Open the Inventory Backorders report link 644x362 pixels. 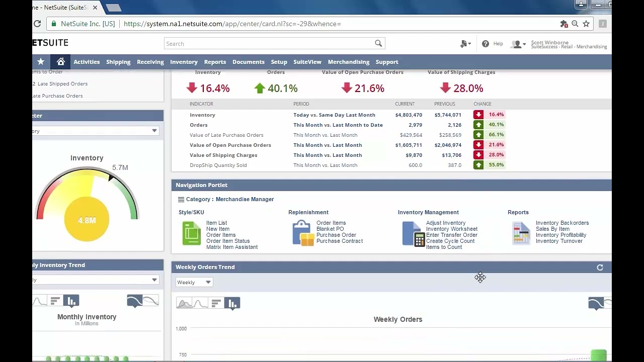[562, 223]
